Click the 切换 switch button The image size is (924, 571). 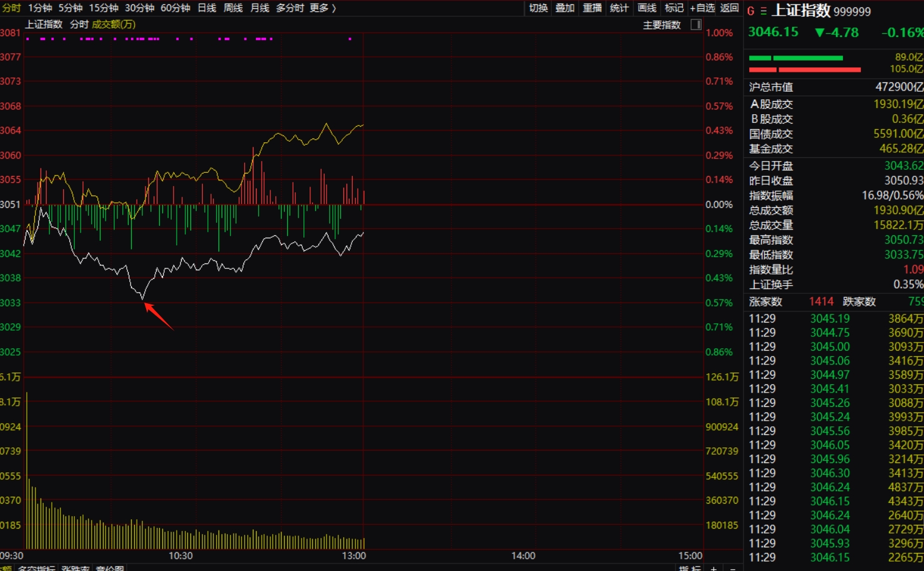click(538, 8)
